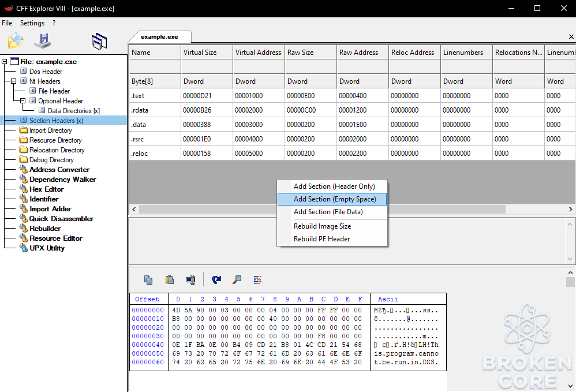Choose Add Section (File Data)
Viewport: 576px width, 392px height.
pos(332,212)
